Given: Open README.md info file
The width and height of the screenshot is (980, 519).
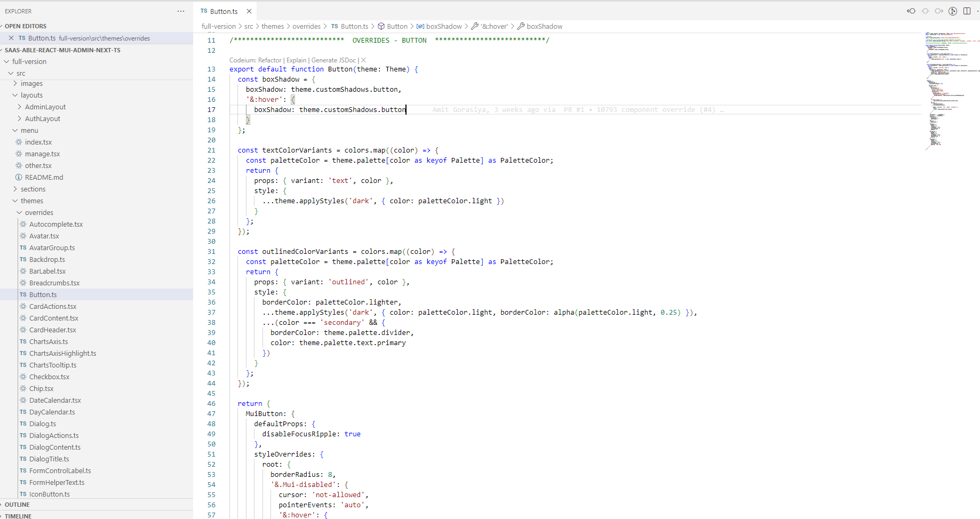Looking at the screenshot, I should click(x=44, y=177).
